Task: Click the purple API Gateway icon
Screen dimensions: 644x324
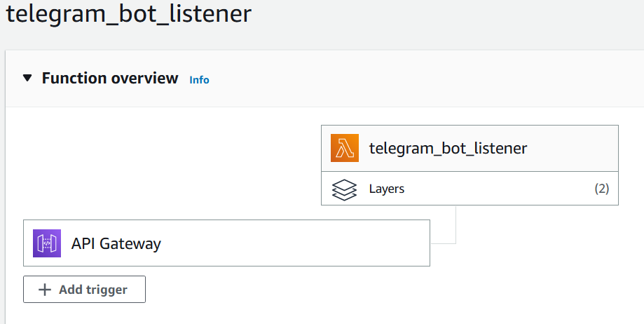Action: 47,243
